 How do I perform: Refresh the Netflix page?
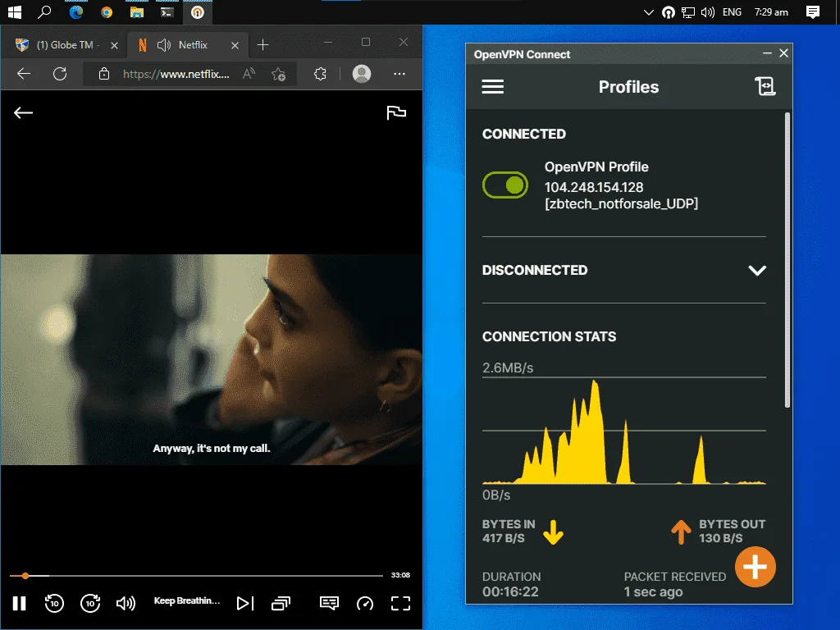tap(60, 74)
